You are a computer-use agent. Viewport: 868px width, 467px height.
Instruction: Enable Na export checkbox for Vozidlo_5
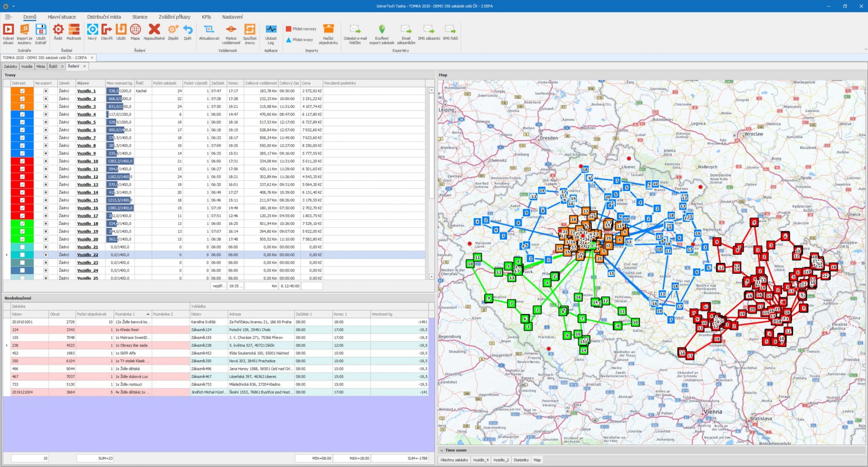45,122
